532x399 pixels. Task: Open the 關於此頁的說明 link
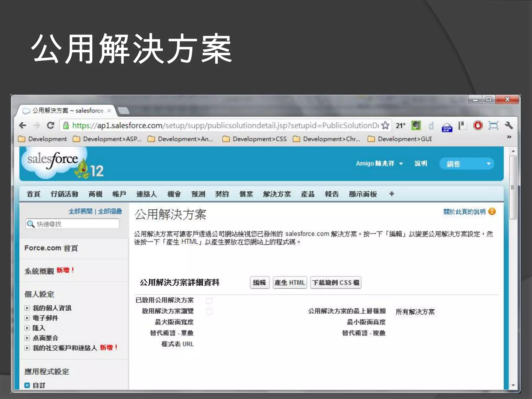464,212
